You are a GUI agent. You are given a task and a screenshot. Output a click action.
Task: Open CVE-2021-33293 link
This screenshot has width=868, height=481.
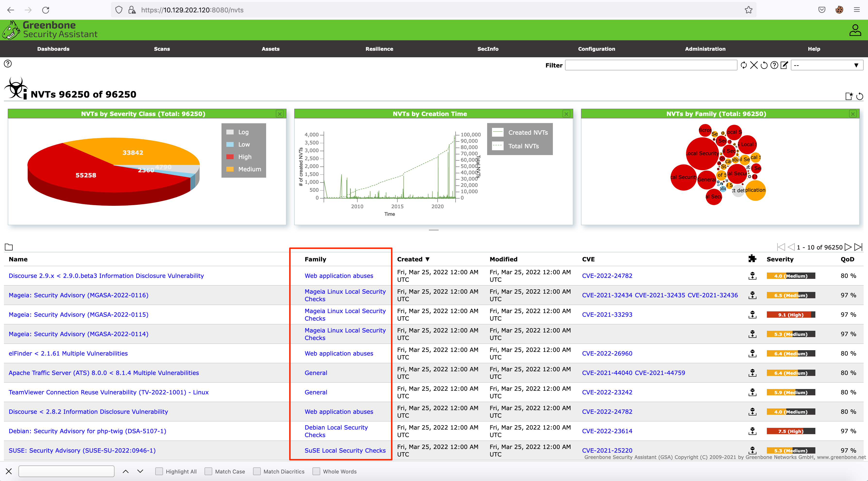click(607, 315)
